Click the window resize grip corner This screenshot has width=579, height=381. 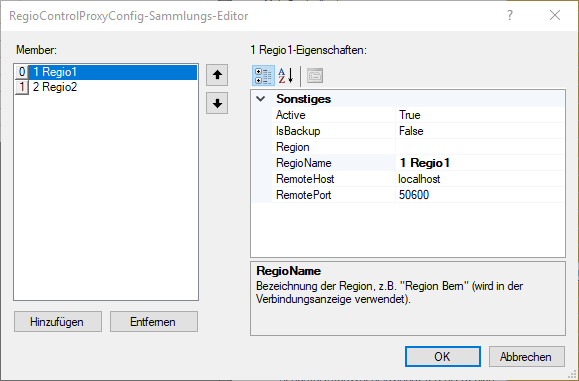point(572,374)
